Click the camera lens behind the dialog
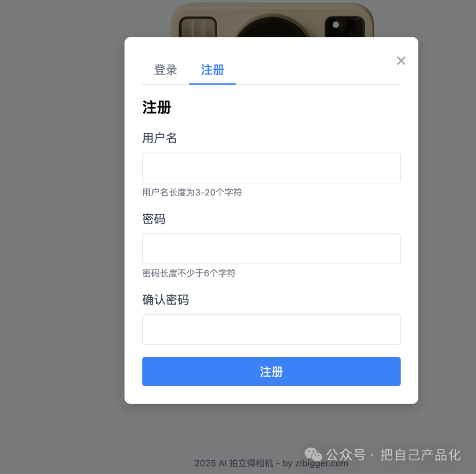 coord(272,27)
